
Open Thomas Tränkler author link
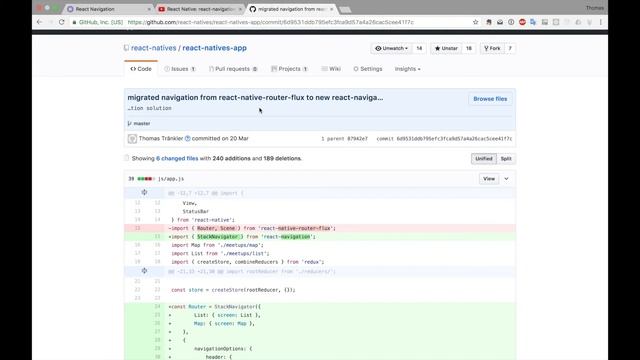161,138
